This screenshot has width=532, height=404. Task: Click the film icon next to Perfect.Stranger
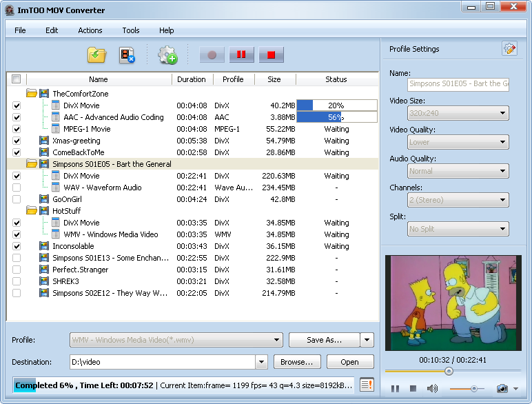click(44, 269)
